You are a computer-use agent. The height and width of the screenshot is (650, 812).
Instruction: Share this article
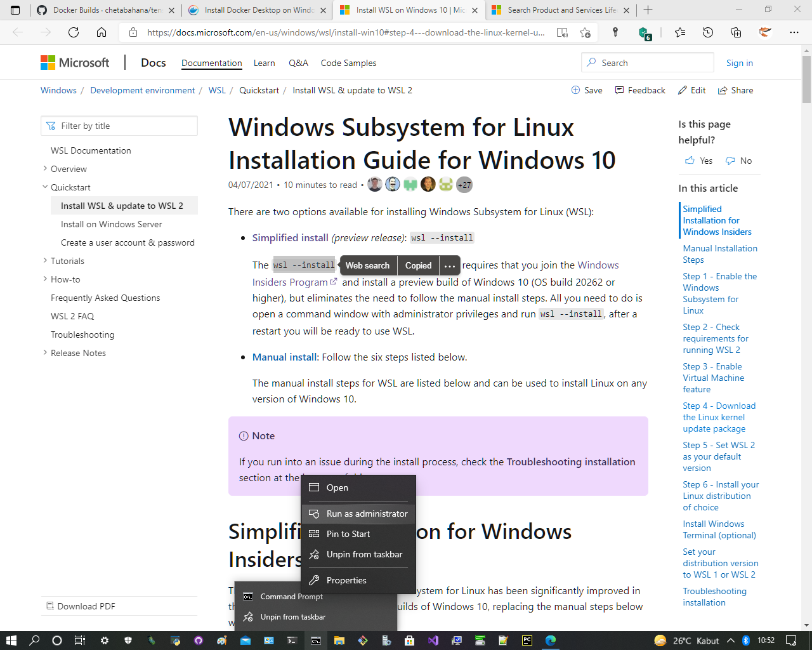coord(735,90)
